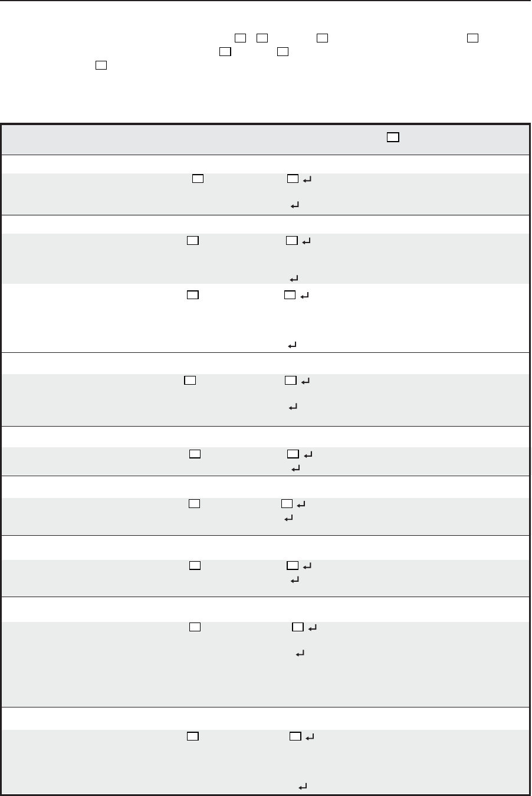
Task: Select the right box in the first data row
Action: tap(293, 178)
